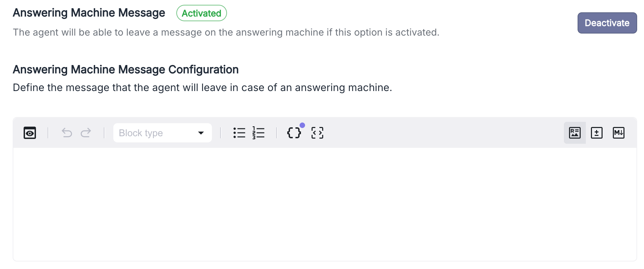This screenshot has height=269, width=644.
Task: Insert a numbered list
Action: (x=258, y=133)
